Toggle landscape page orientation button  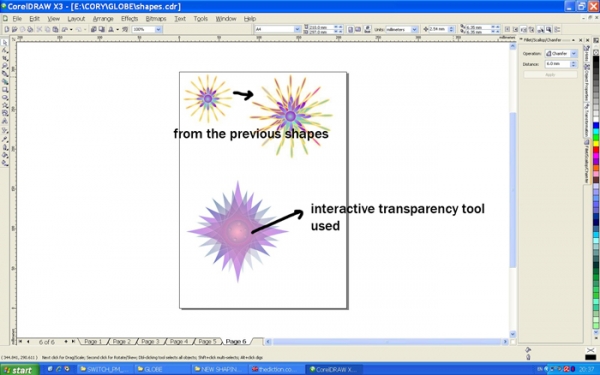[x=358, y=29]
